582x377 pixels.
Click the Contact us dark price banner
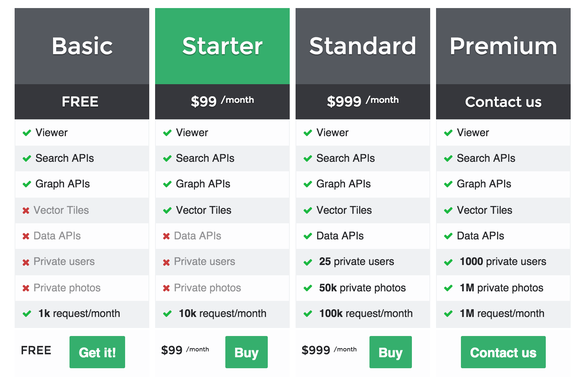click(503, 101)
